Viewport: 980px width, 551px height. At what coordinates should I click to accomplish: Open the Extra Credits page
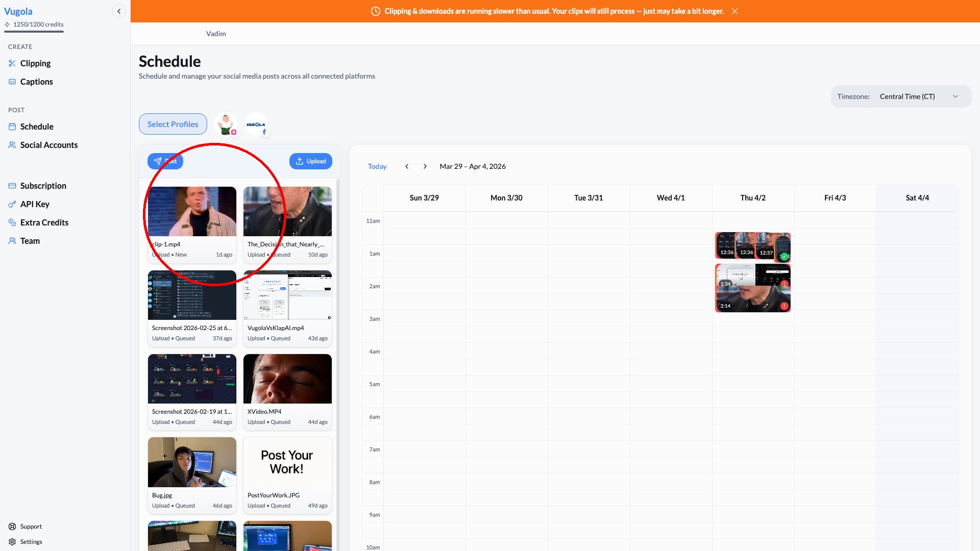pyautogui.click(x=44, y=222)
